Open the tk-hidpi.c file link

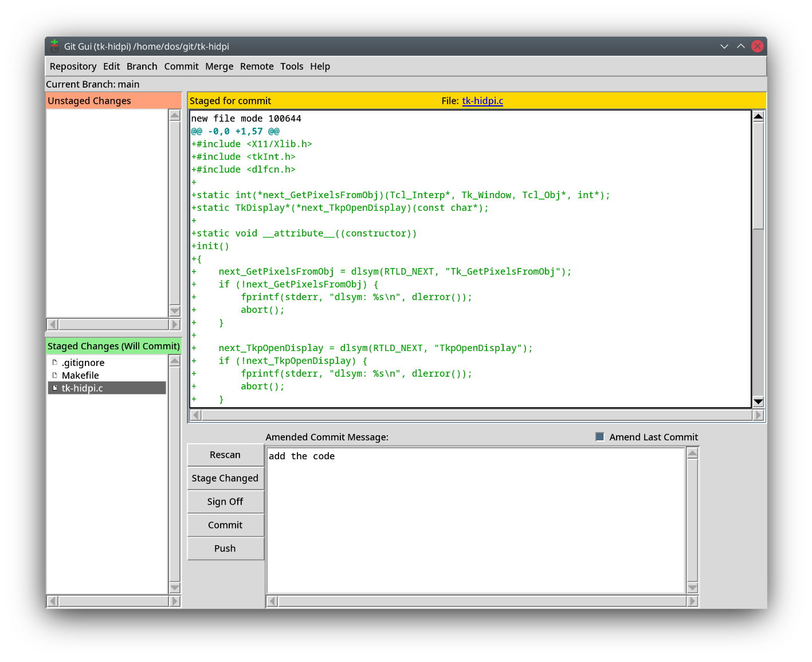tap(483, 101)
